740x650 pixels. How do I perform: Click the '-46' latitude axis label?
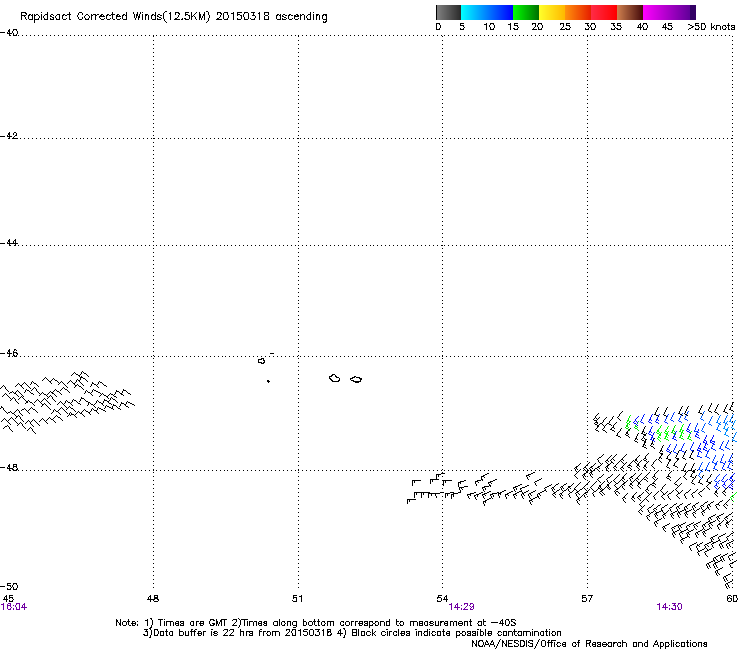[9, 354]
